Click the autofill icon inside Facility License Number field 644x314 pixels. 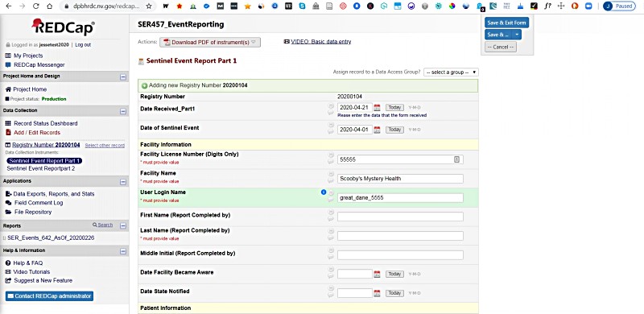coord(456,159)
